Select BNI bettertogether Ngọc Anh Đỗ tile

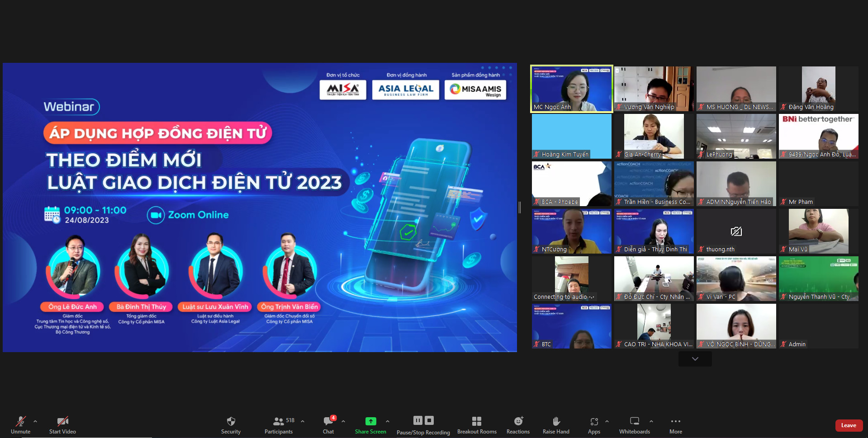(x=819, y=136)
